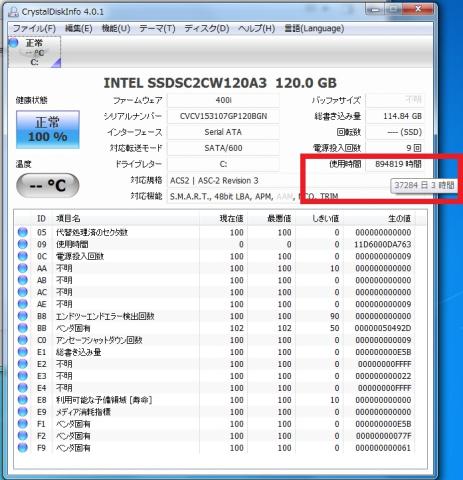The width and height of the screenshot is (463, 480).
Task: Open the テーマ(T) menu
Action: 157,29
